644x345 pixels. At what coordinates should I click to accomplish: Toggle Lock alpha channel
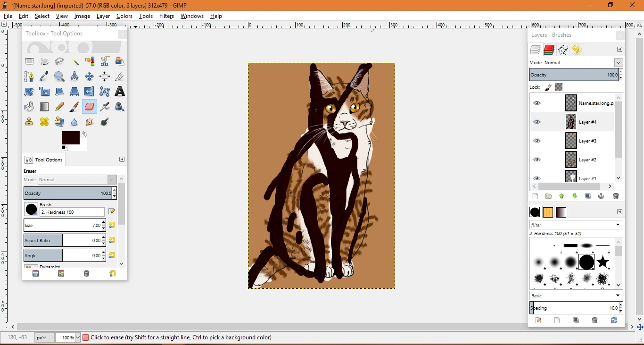click(x=559, y=87)
